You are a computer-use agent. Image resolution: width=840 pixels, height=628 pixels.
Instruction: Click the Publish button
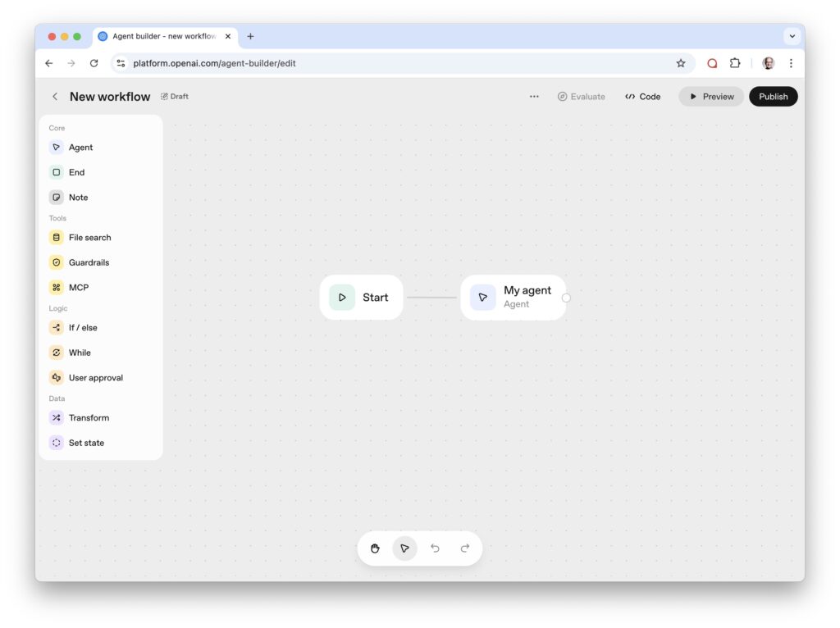pos(773,97)
